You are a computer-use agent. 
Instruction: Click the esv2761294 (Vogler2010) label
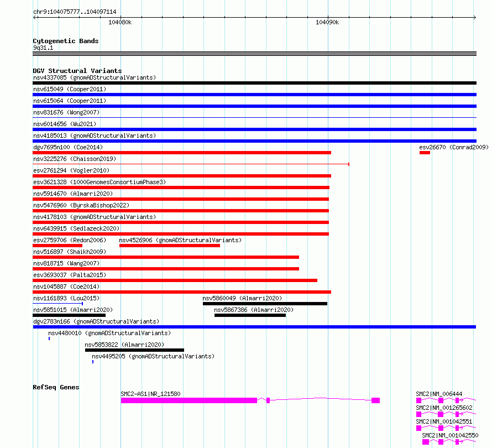click(71, 170)
